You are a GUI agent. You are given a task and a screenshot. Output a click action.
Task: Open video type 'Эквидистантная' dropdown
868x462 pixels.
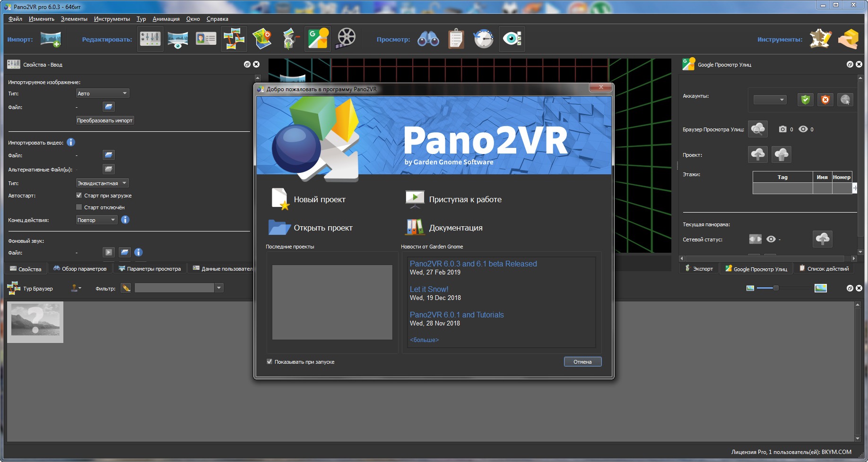(x=103, y=183)
